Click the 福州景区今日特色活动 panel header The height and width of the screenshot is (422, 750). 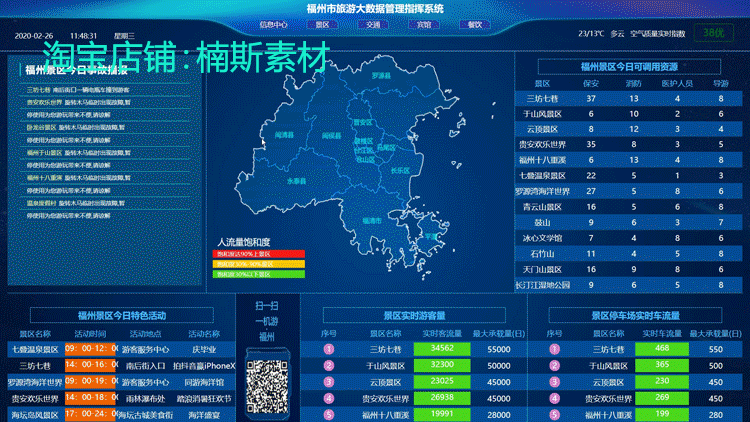122,315
